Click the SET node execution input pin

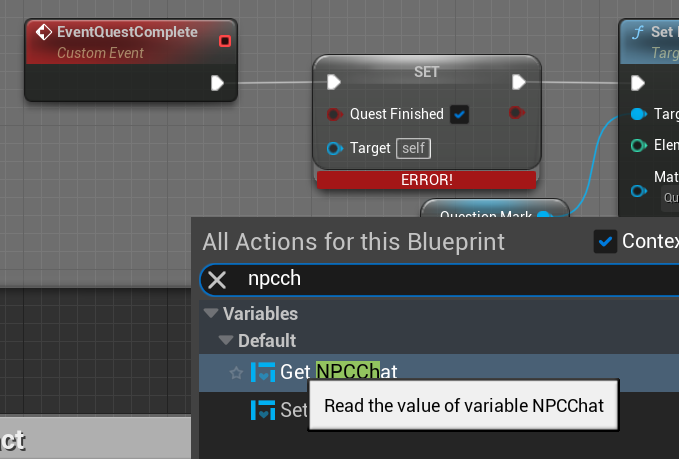(x=334, y=82)
